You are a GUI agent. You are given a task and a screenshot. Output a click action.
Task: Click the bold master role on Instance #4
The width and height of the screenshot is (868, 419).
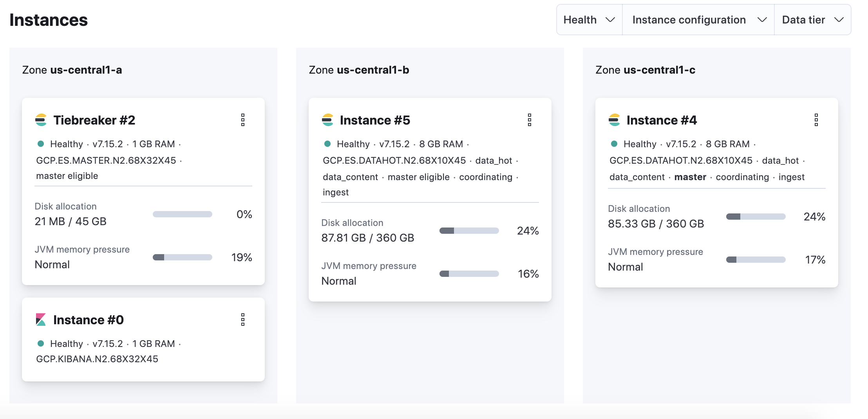click(690, 177)
